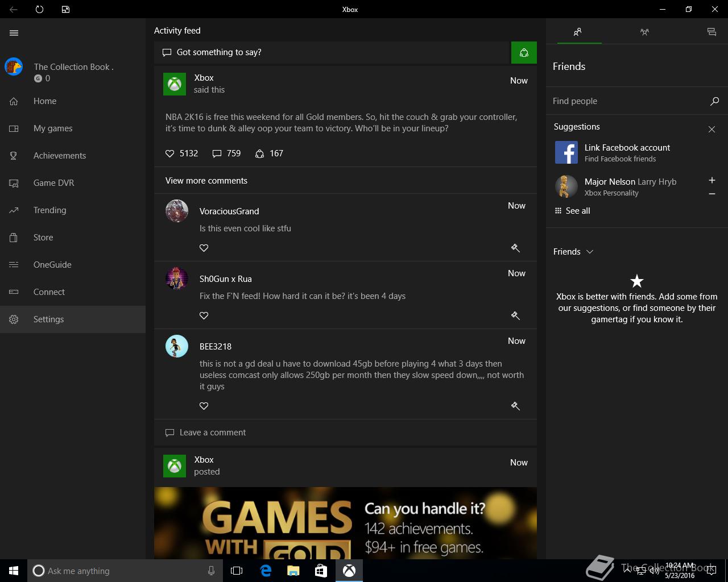728x582 pixels.
Task: Open comments count 759 icon
Action: point(217,153)
